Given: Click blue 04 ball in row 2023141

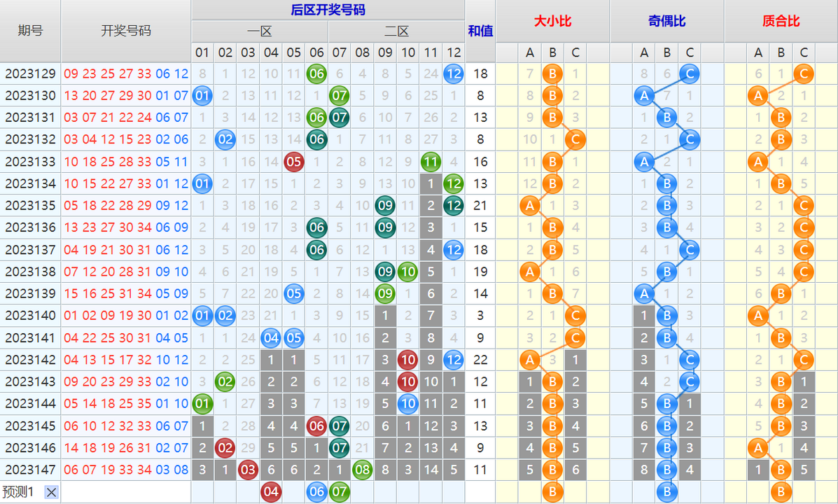Looking at the screenshot, I should 271,338.
